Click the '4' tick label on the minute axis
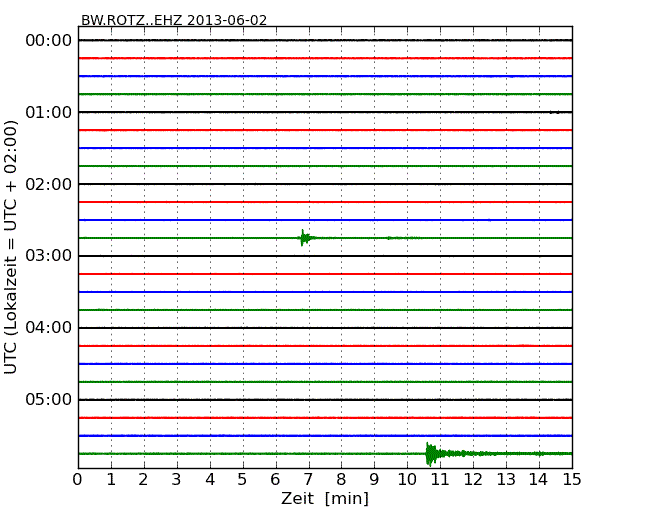This screenshot has height=520, width=650. [210, 479]
